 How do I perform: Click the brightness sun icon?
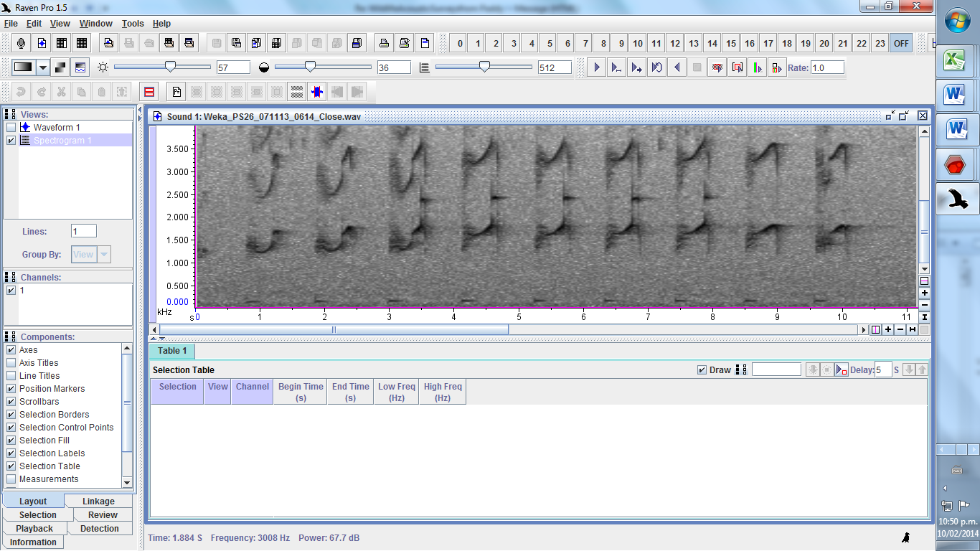click(103, 67)
